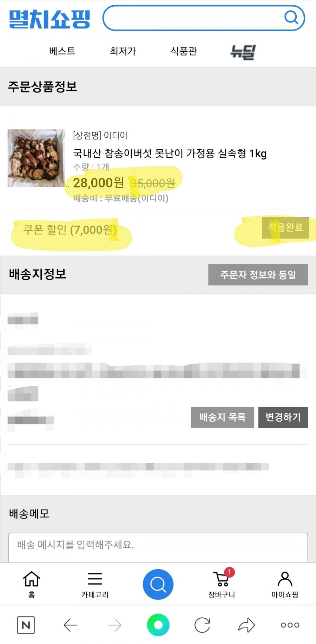316x644 pixels.
Task: Open the 홈 house icon
Action: 31,579
